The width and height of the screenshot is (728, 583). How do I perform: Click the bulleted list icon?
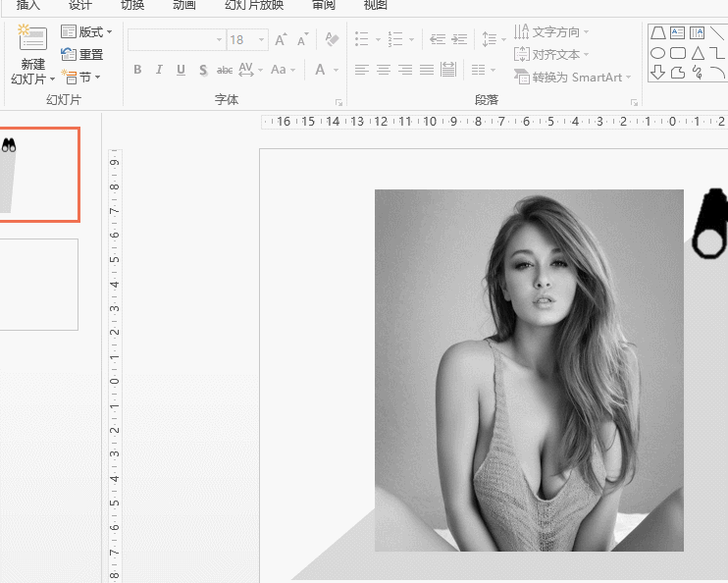pyautogui.click(x=361, y=40)
